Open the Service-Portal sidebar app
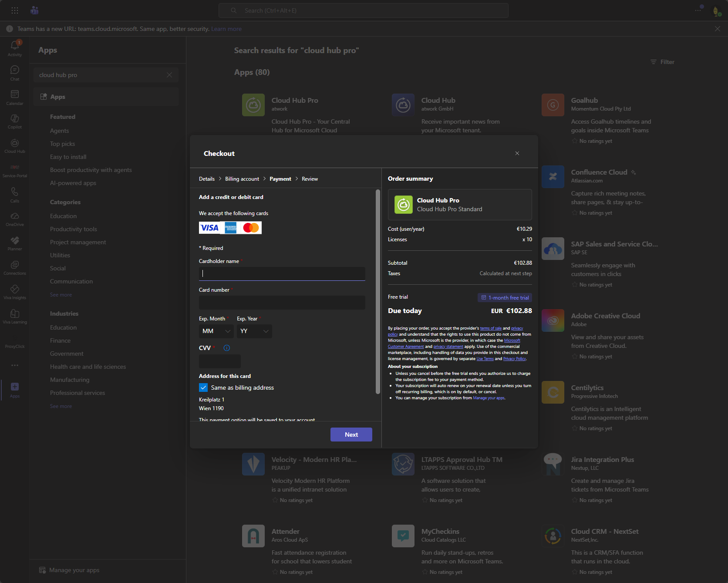The height and width of the screenshot is (583, 728). [15, 170]
